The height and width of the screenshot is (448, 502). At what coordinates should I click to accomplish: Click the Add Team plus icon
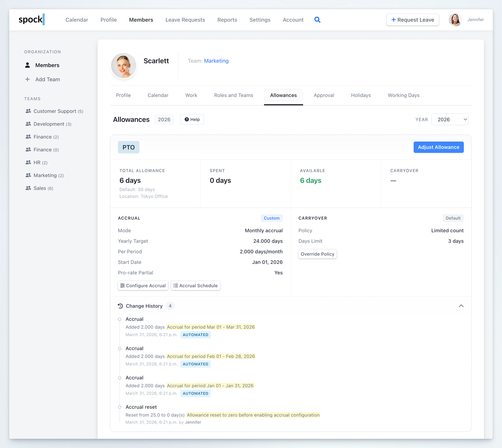[x=27, y=79]
